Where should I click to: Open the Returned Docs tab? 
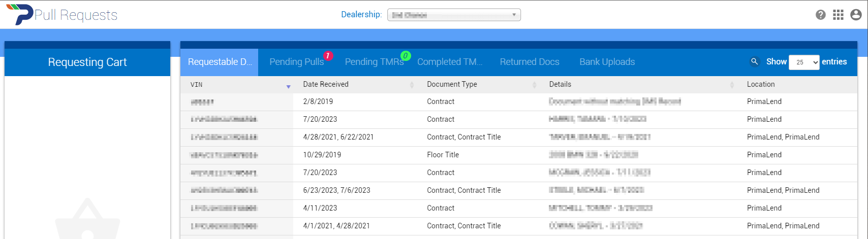pyautogui.click(x=529, y=62)
